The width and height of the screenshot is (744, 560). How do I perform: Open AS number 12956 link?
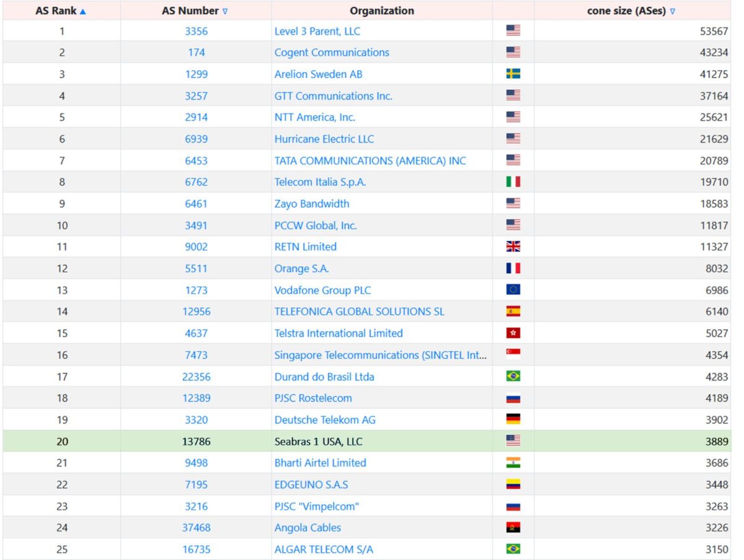(x=196, y=312)
